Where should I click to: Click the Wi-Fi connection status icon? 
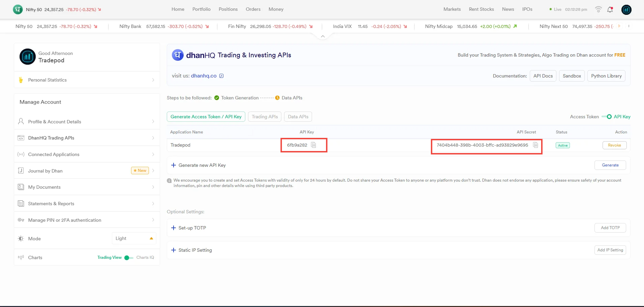[x=599, y=9]
